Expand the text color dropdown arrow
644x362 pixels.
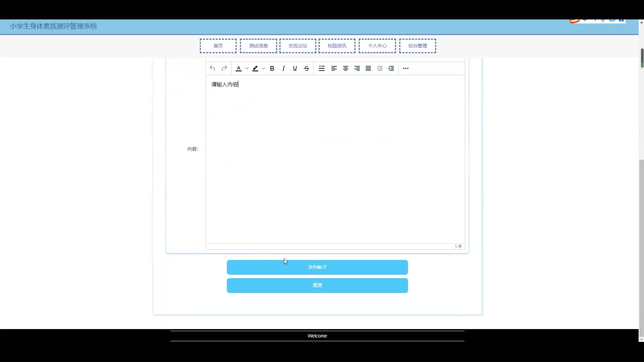tap(247, 68)
